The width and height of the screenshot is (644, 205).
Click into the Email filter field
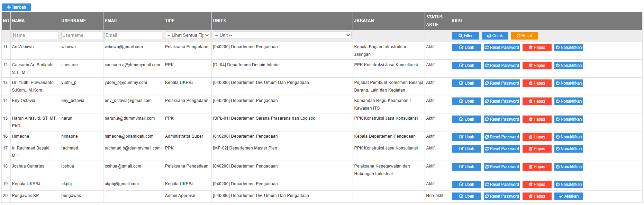[133, 35]
